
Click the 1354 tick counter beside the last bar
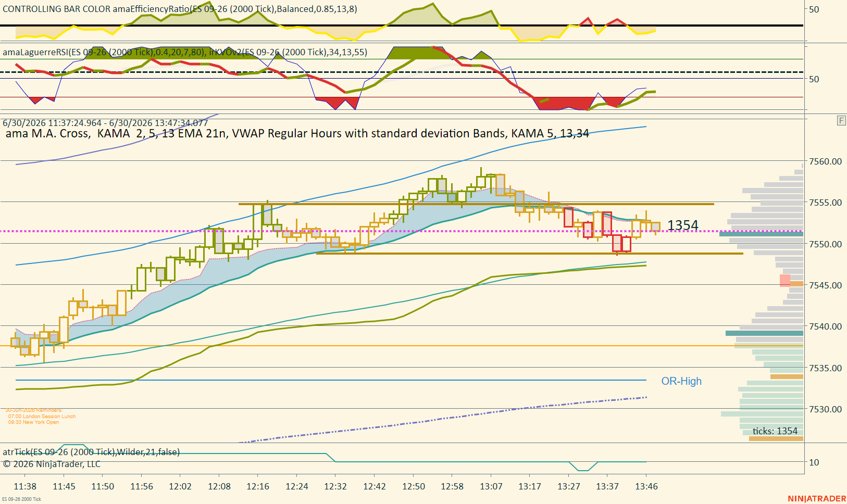tap(683, 225)
